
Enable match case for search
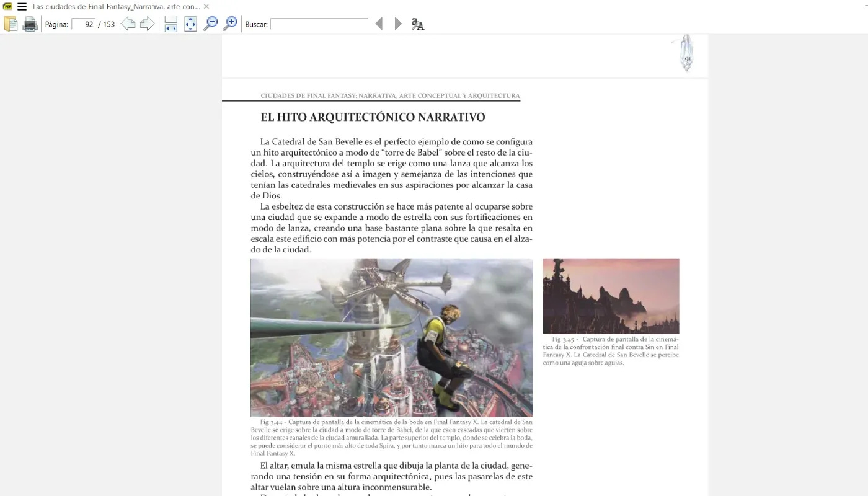click(x=416, y=24)
